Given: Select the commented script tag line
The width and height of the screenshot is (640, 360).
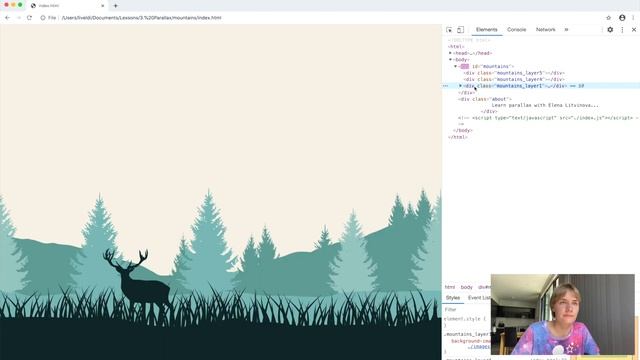Looking at the screenshot, I should point(547,118).
